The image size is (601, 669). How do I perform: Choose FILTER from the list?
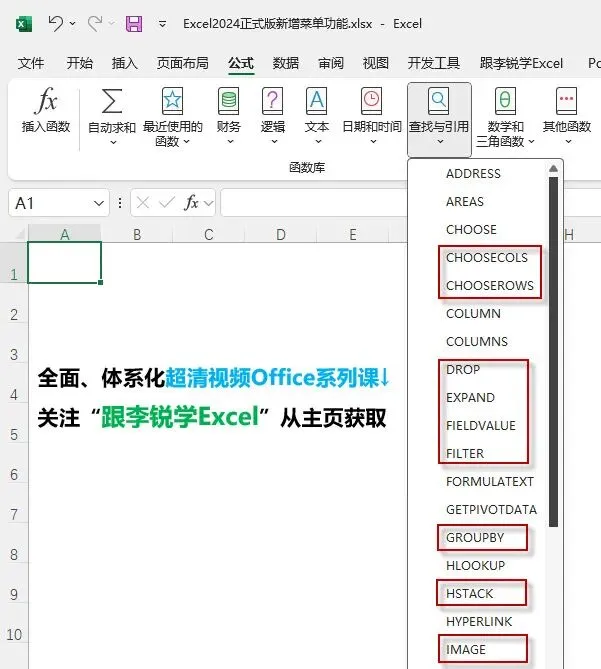pyautogui.click(x=465, y=454)
